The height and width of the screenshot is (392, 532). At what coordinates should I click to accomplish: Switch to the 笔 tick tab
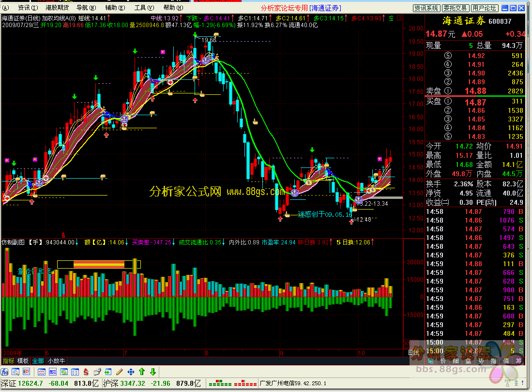pyautogui.click(x=431, y=361)
